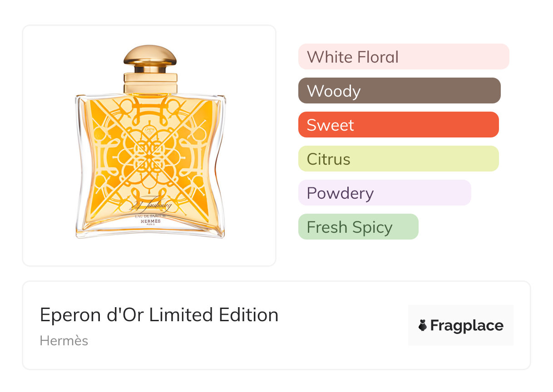This screenshot has width=553, height=392.
Task: Click the 'White Floral' label text
Action: click(x=353, y=57)
